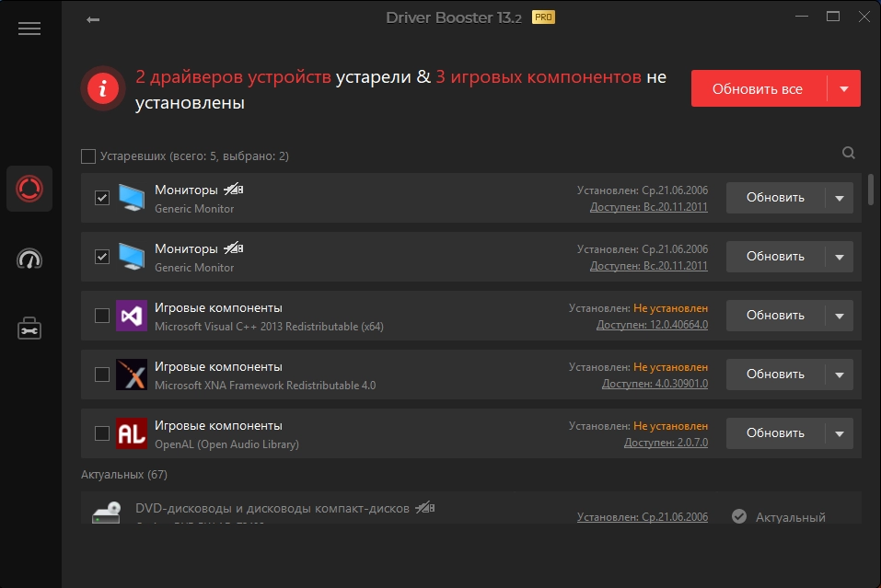Open the toolbox section in sidebar
Screen dimensions: 881x588
tap(29, 329)
